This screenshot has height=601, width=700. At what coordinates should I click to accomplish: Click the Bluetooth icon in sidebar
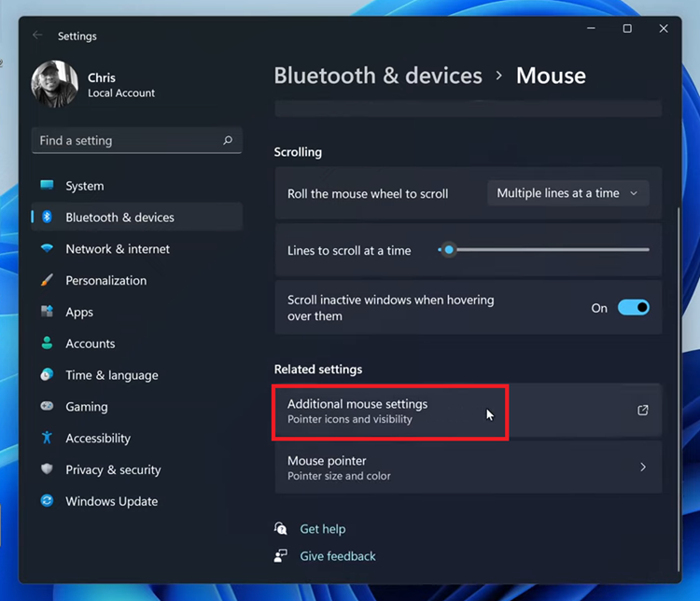[x=47, y=217]
